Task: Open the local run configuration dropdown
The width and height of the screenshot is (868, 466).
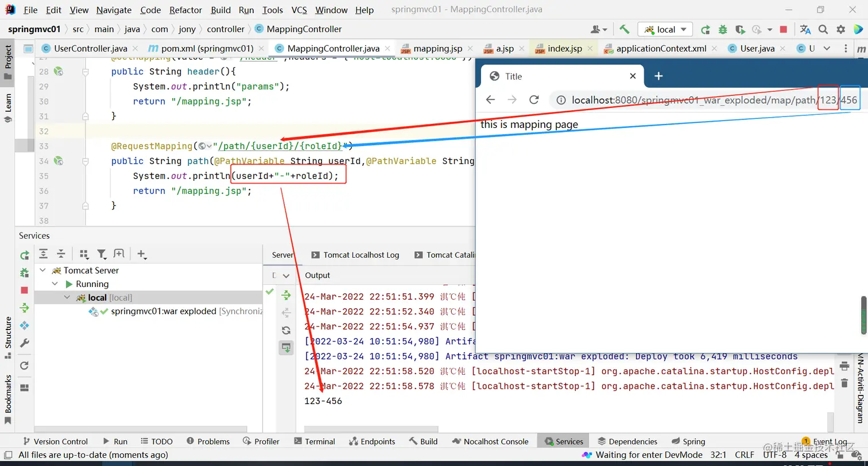Action: (x=665, y=29)
